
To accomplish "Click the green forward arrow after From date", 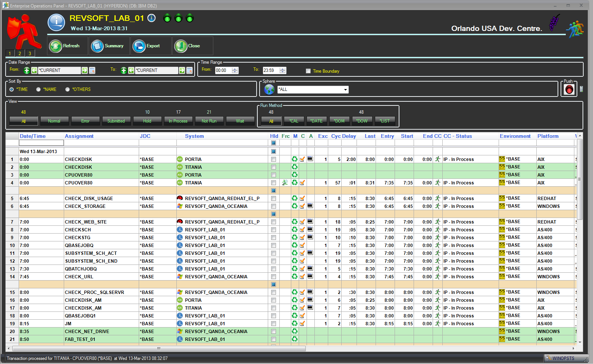I will click(x=85, y=70).
